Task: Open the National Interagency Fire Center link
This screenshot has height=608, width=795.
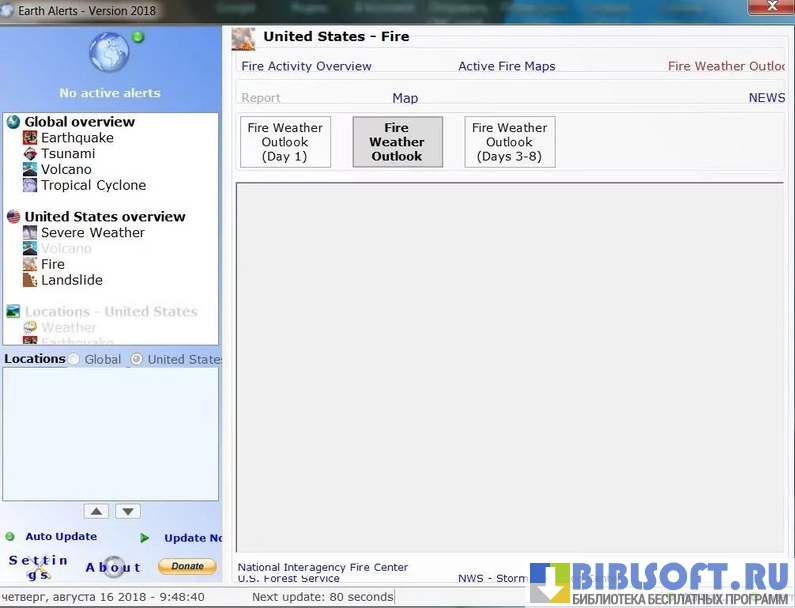Action: 322,567
